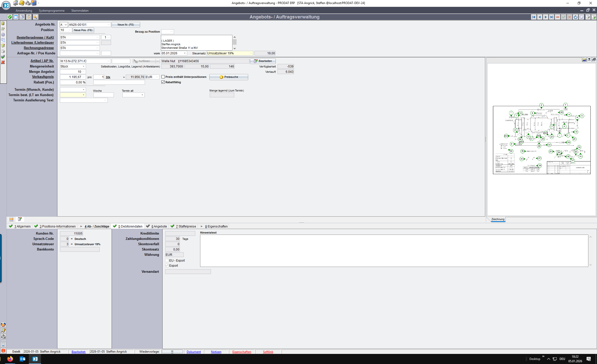597x364 pixels.
Task: Go to the last record arrow
Action: point(551,17)
